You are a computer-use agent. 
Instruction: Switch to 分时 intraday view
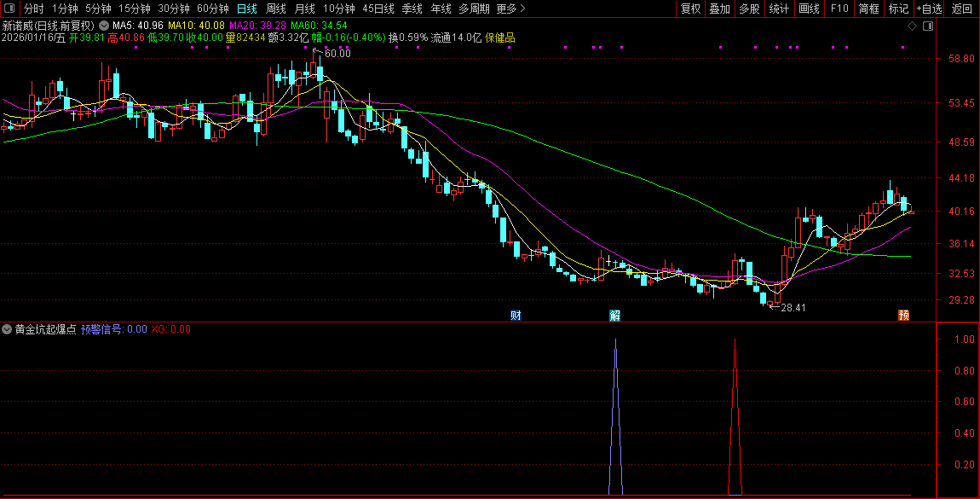click(33, 9)
